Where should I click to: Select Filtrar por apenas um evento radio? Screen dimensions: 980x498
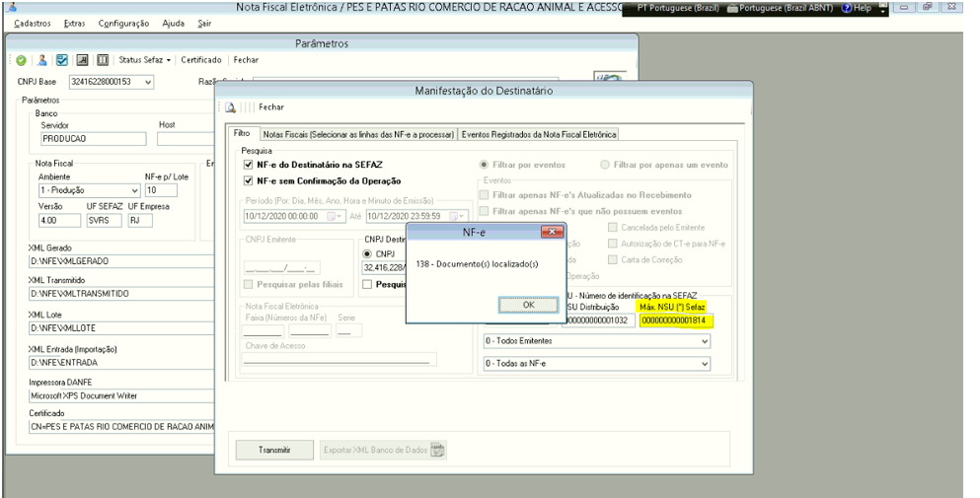[x=605, y=165]
